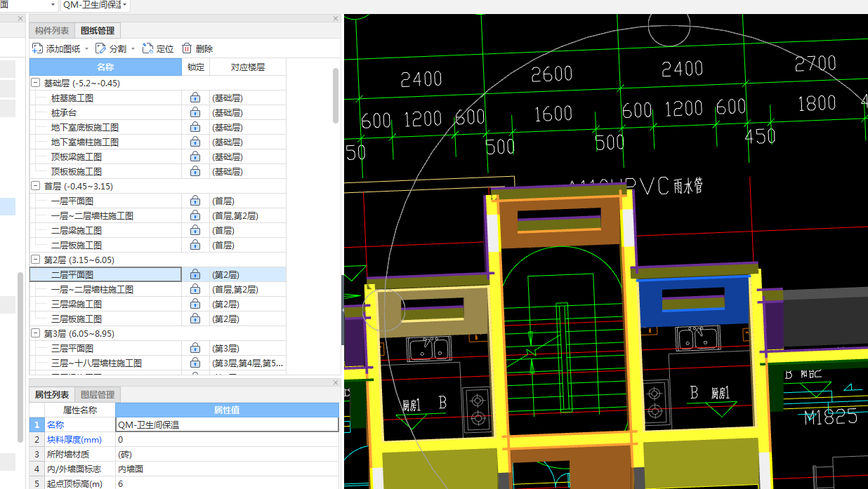The height and width of the screenshot is (489, 868).
Task: Toggle the lock icon for 三层~十八层墙柱施工图
Action: coord(195,363)
